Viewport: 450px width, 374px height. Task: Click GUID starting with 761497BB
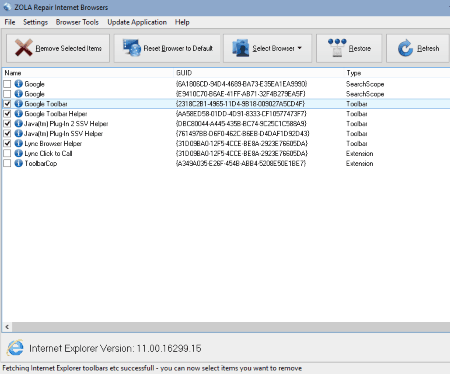[x=242, y=133]
